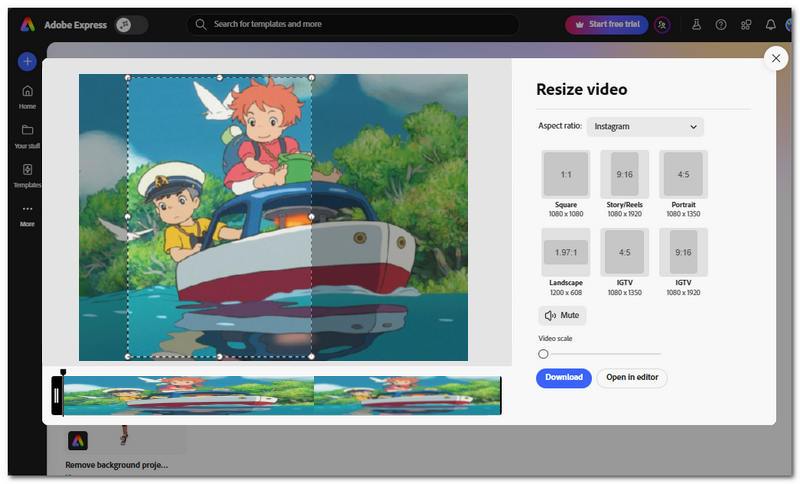Select the 1:1 Square size option
This screenshot has width=800, height=484.
tap(566, 184)
